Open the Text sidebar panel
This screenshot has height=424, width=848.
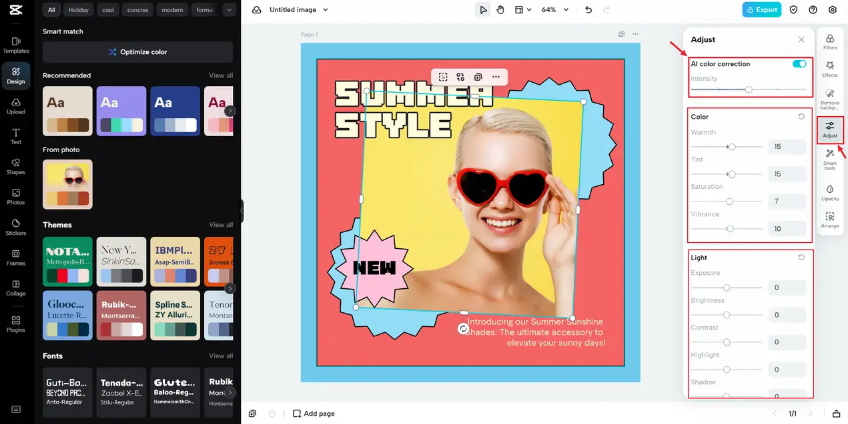click(16, 137)
